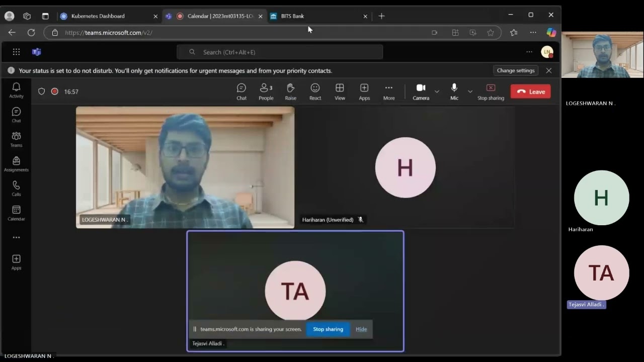Viewport: 644px width, 362px height.
Task: Open meeting Apps button
Action: (x=364, y=92)
